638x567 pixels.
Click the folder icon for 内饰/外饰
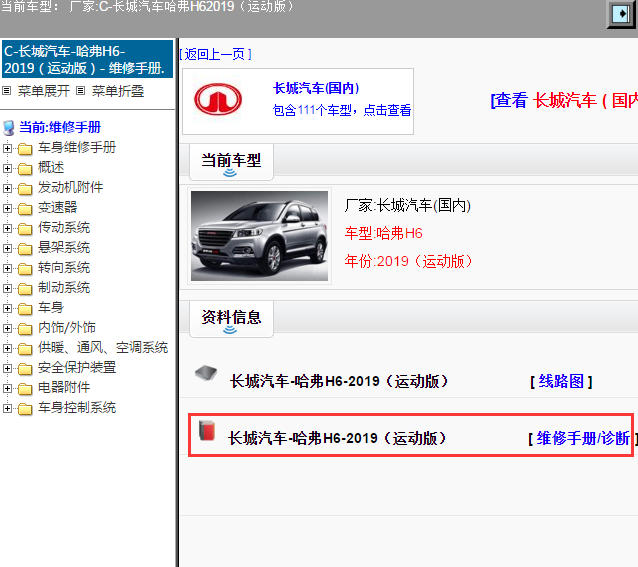tap(25, 329)
